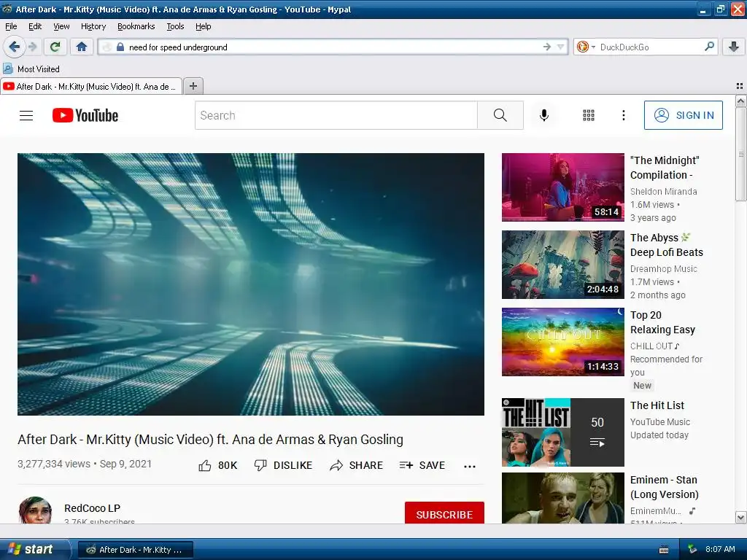Open the CHILL OUT sunset thumbnail
This screenshot has width=747, height=560.
pos(562,342)
